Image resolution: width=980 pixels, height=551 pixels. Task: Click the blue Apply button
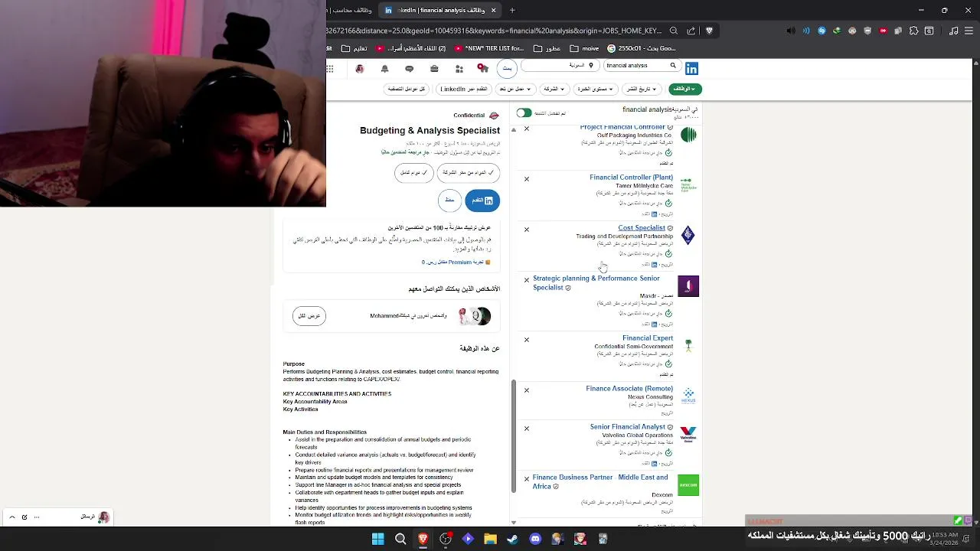tap(482, 201)
